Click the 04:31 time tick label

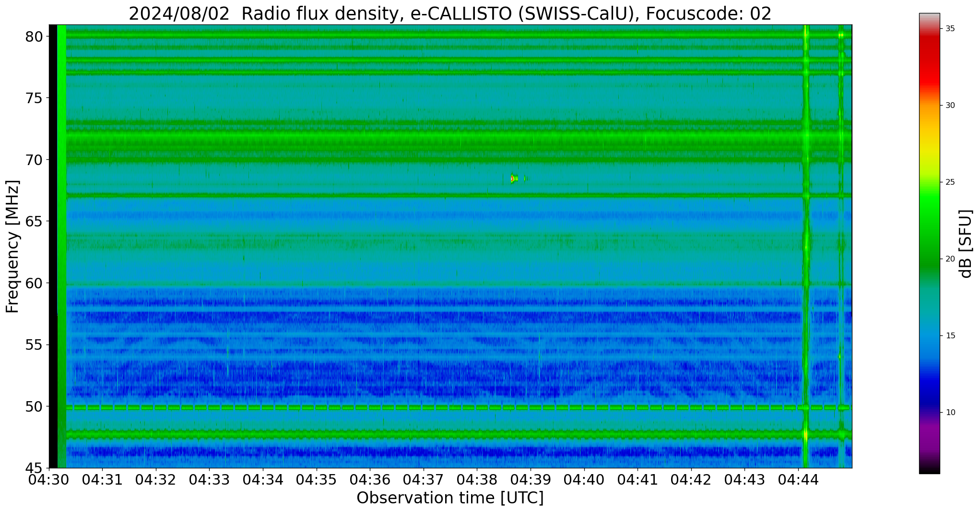point(102,480)
